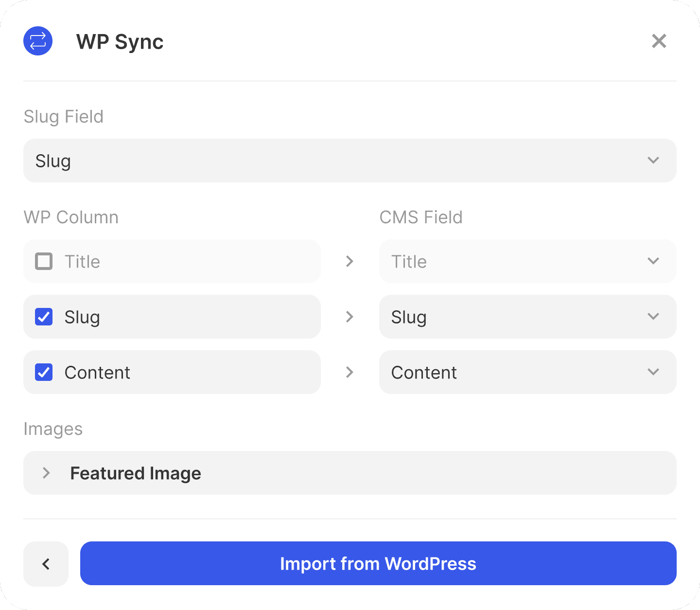Screen dimensions: 700x610
Task: Open the Slug Field dropdown
Action: click(x=350, y=161)
